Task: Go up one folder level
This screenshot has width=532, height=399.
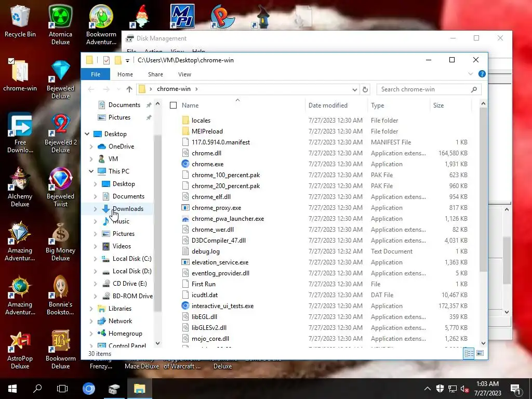Action: pyautogui.click(x=129, y=89)
